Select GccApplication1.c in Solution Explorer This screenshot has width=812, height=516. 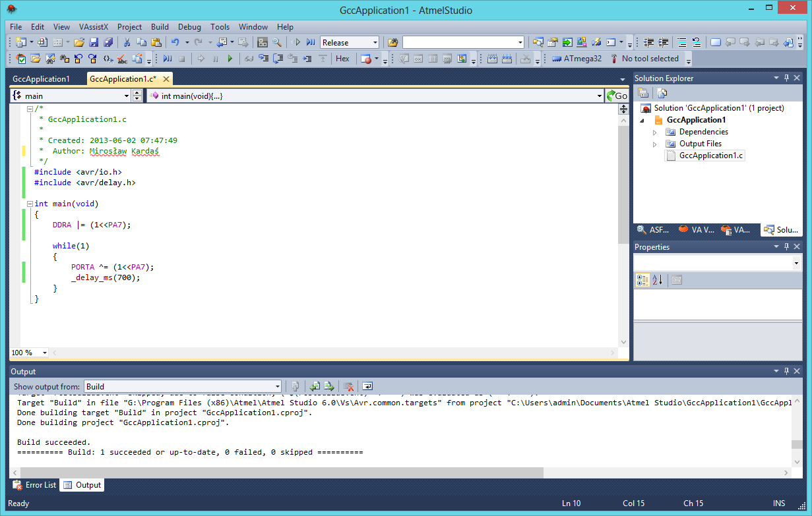704,156
